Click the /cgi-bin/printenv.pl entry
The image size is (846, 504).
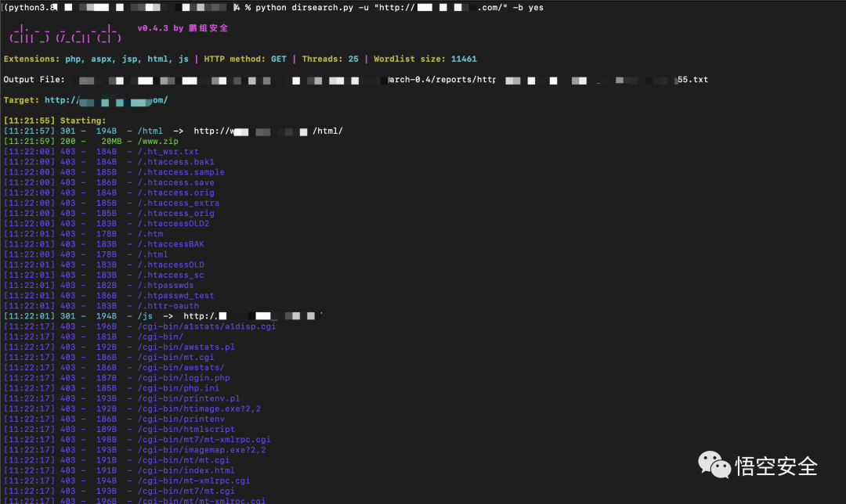pyautogui.click(x=189, y=398)
